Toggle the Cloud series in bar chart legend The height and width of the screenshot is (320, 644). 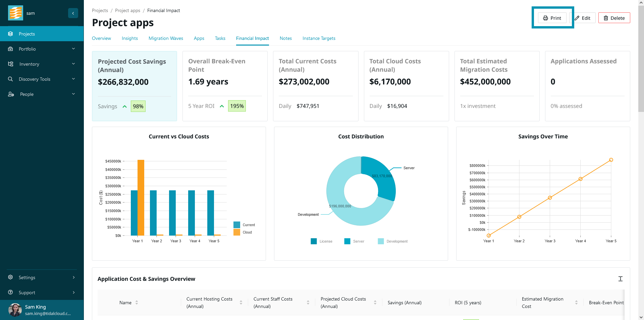[x=237, y=232]
